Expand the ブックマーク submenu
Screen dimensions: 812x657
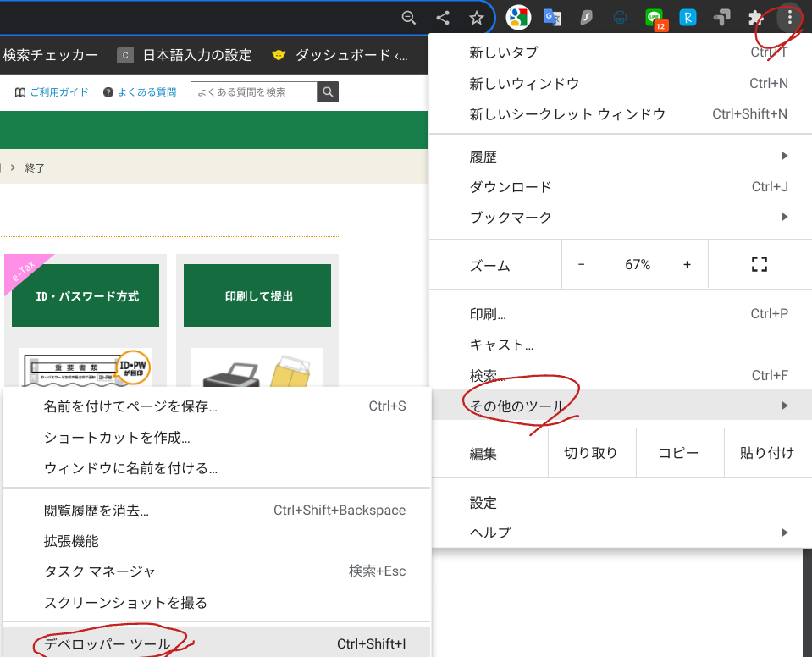coord(621,218)
